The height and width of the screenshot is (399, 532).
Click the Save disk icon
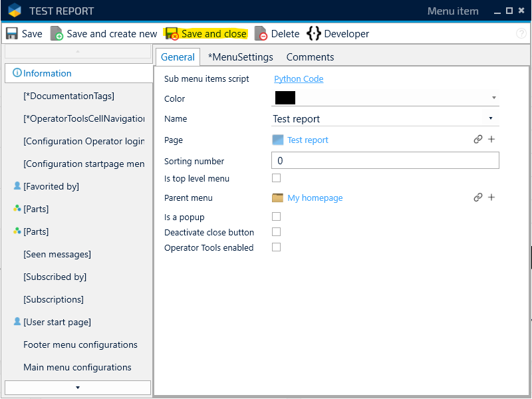12,34
